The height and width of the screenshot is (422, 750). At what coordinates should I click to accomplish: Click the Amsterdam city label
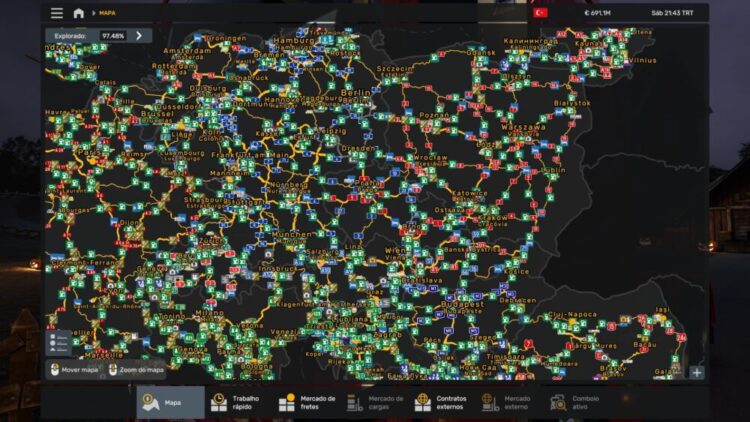187,50
